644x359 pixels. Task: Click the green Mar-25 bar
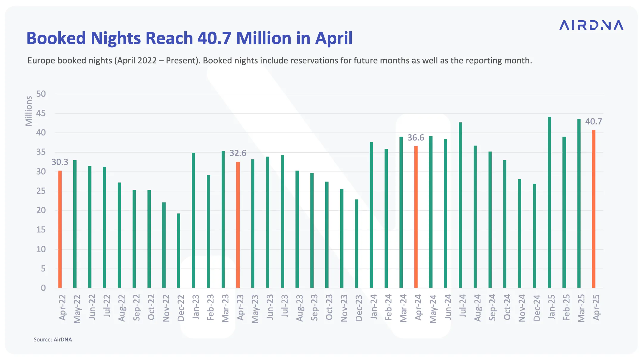point(579,203)
